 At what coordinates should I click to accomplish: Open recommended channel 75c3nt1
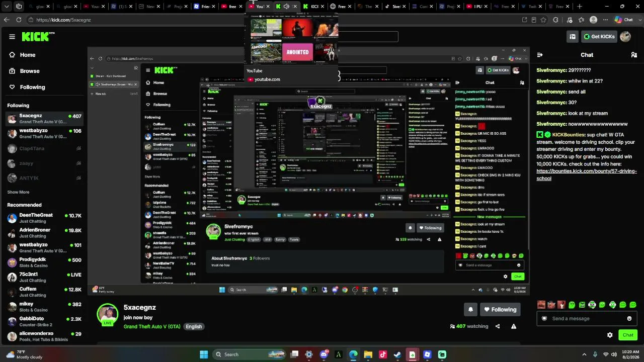coord(44,277)
